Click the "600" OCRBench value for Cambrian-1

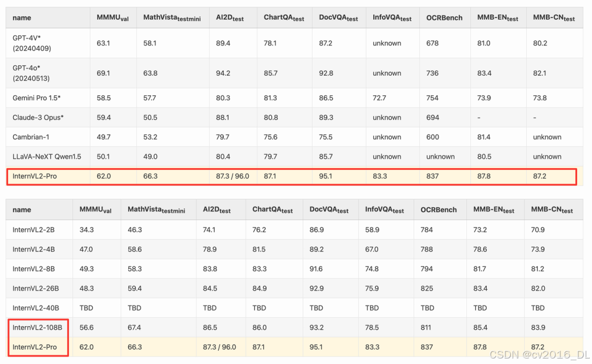coord(432,137)
